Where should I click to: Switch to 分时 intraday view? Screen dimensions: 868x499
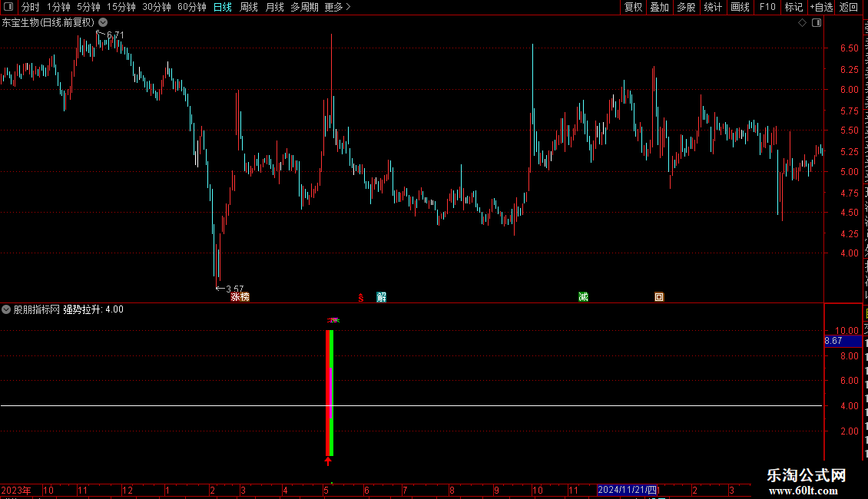tap(31, 7)
